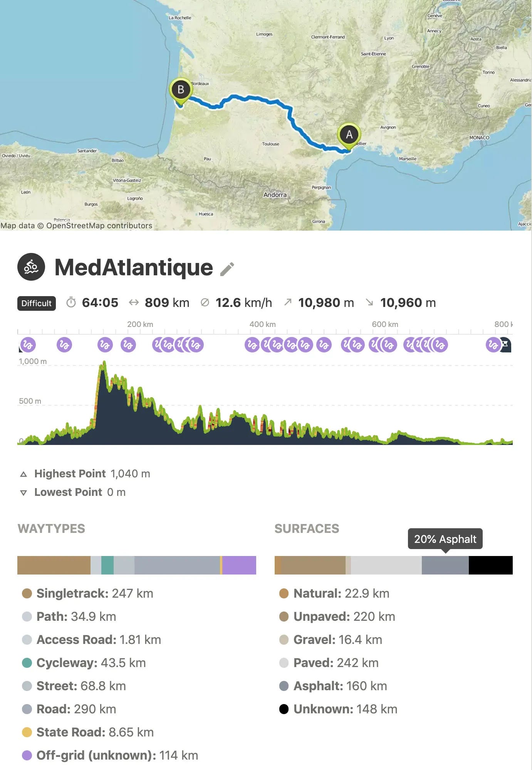Screen dimensions: 532x770
Task: Click the Lowest Point triangle icon
Action: tap(23, 493)
